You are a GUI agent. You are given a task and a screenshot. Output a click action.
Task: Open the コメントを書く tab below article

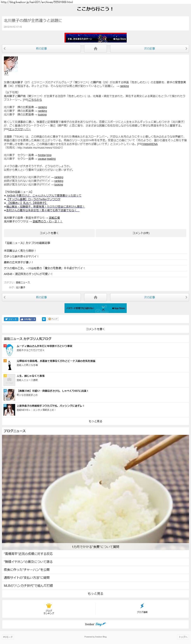pos(49,233)
